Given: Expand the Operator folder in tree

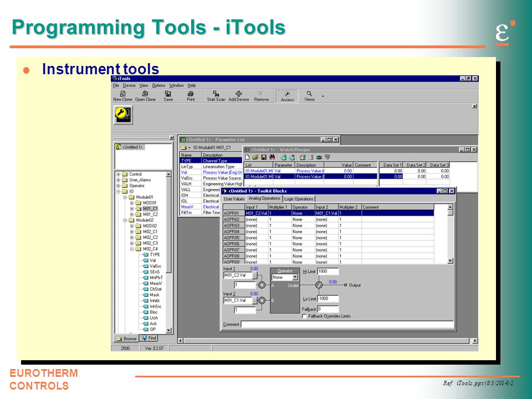Looking at the screenshot, I should (x=118, y=186).
